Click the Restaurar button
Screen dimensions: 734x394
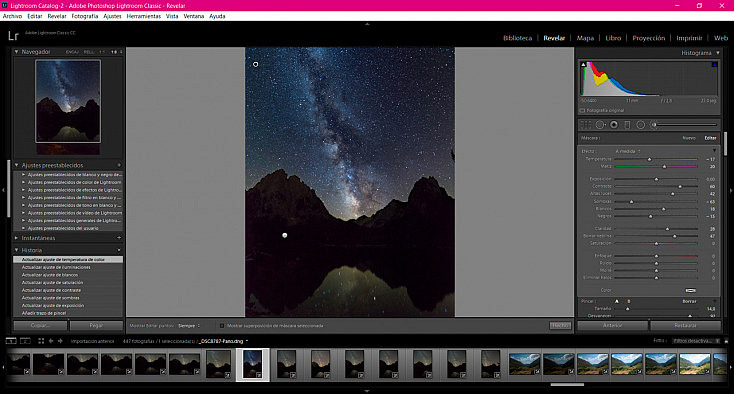[685, 325]
